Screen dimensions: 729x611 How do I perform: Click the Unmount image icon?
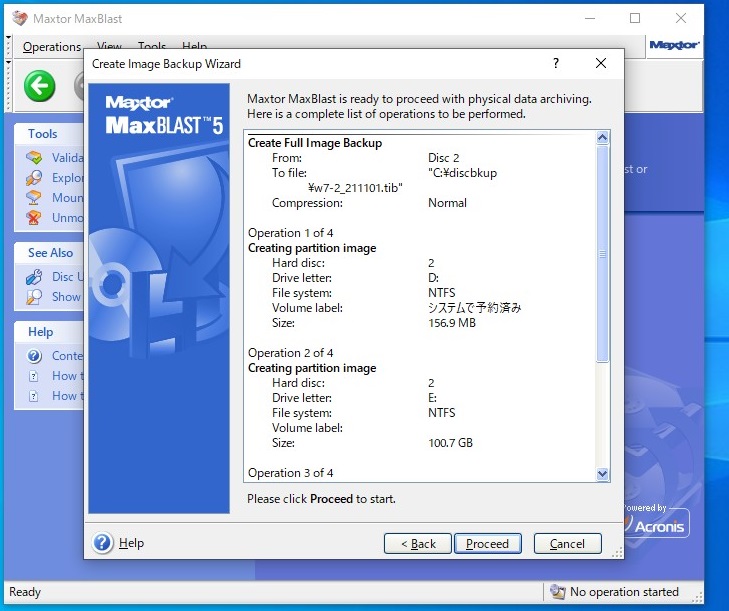click(x=34, y=218)
